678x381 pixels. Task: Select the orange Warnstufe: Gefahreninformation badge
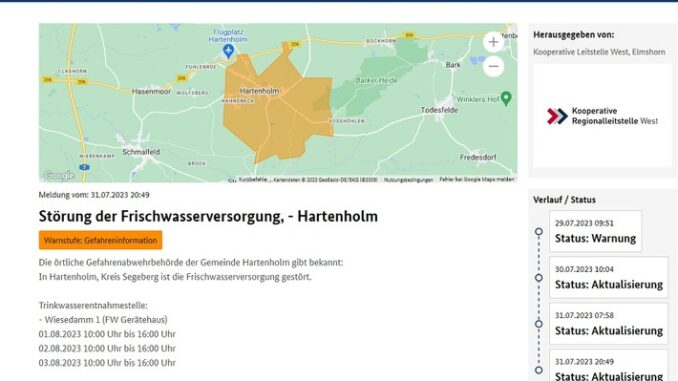100,240
